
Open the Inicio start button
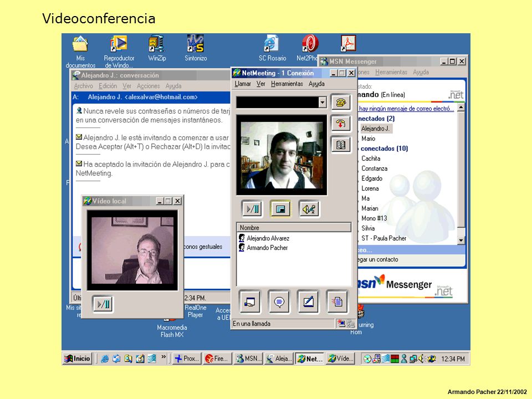[78, 359]
